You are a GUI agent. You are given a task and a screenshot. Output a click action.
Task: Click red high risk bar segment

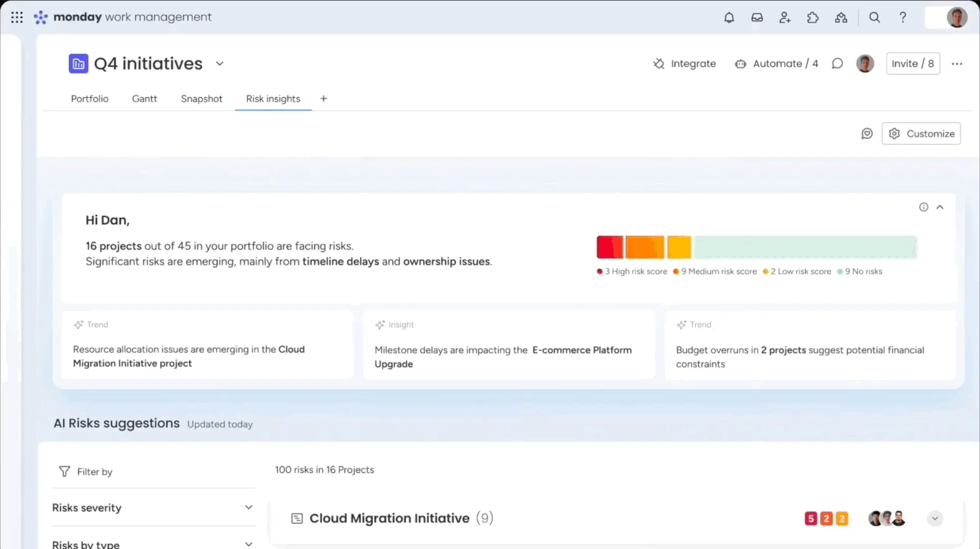pos(610,247)
